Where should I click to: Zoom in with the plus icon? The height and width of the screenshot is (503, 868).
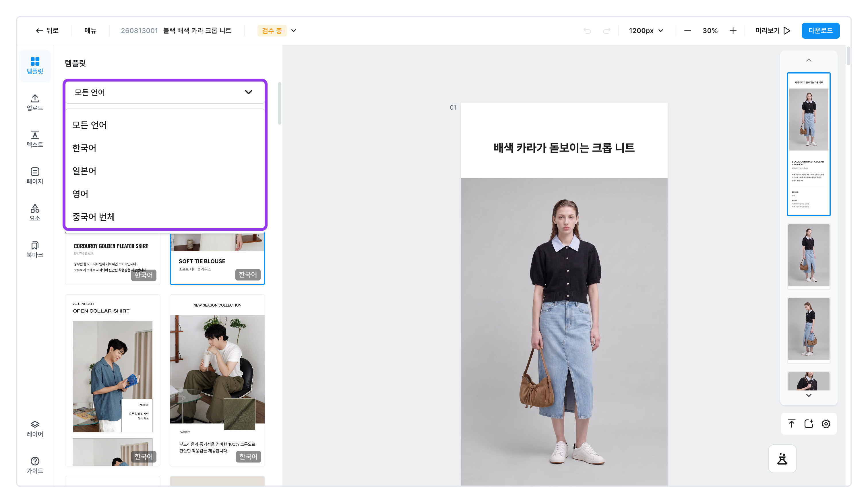coord(733,31)
